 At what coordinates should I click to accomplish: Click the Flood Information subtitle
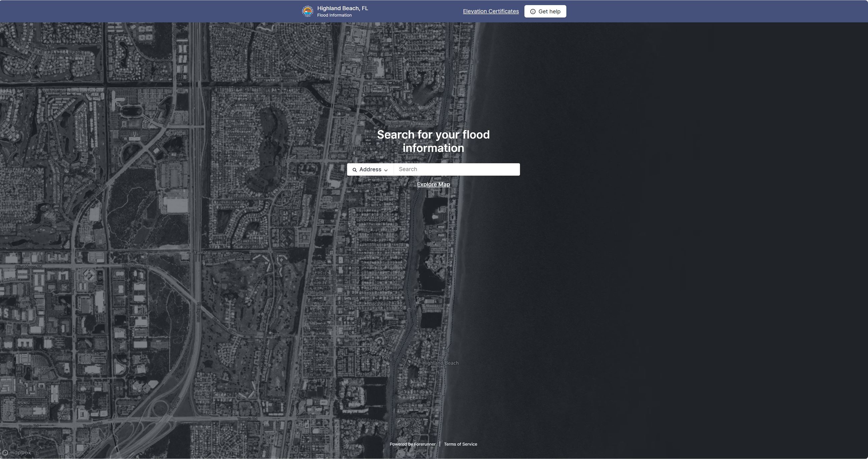point(334,15)
